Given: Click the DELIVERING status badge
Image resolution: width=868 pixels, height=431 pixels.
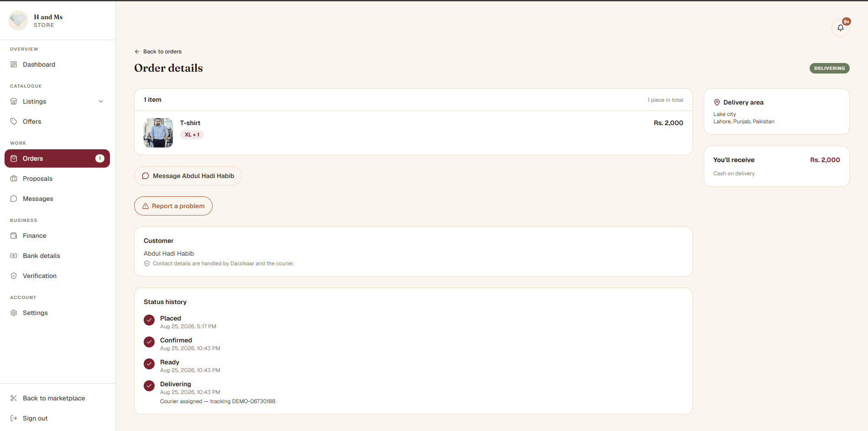Looking at the screenshot, I should (829, 68).
